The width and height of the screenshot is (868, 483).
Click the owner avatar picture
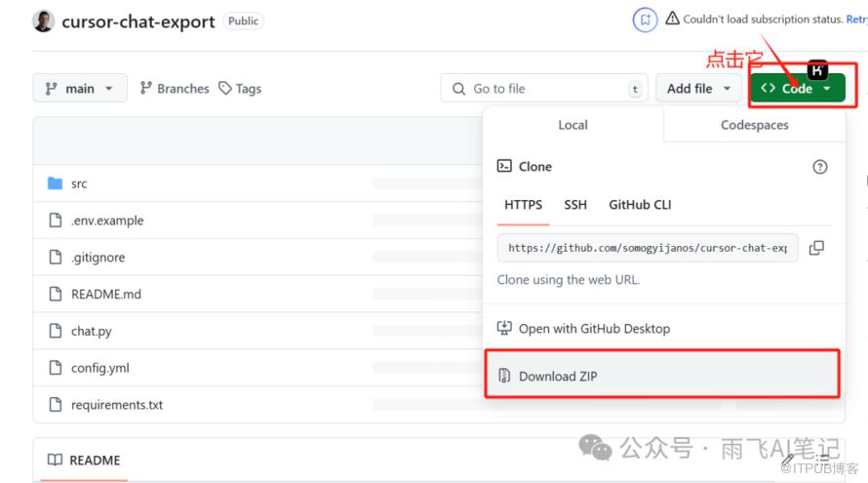(43, 20)
